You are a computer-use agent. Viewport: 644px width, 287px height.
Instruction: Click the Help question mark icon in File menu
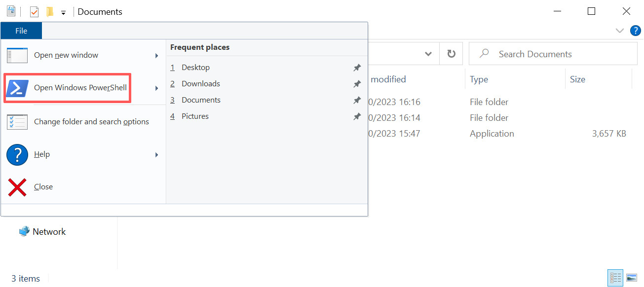[x=17, y=154]
